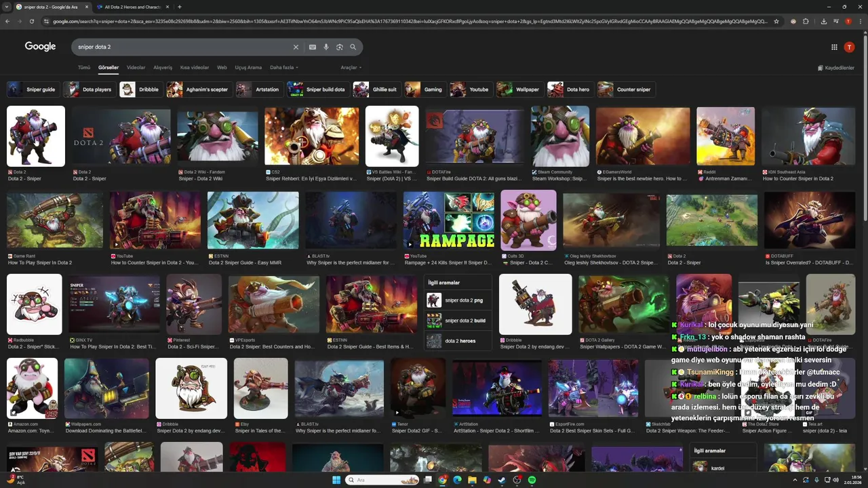
Task: Filter images by Sniper build dota chip
Action: [317, 89]
